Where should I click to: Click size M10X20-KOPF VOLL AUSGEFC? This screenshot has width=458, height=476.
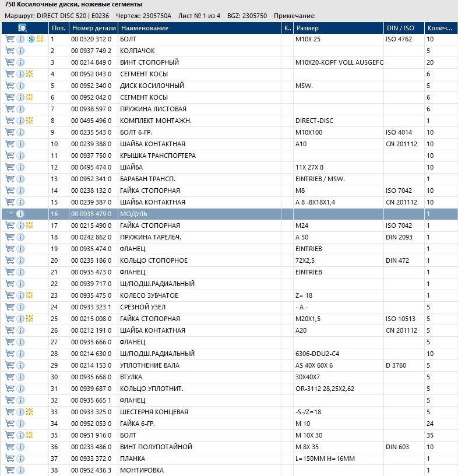pyautogui.click(x=339, y=62)
